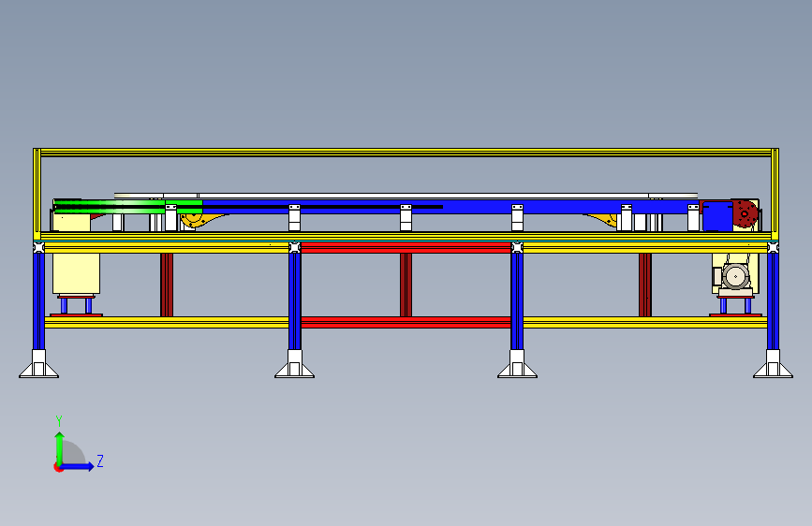Select the upper red cross beam in the center
812x526 pixels.
click(406, 247)
